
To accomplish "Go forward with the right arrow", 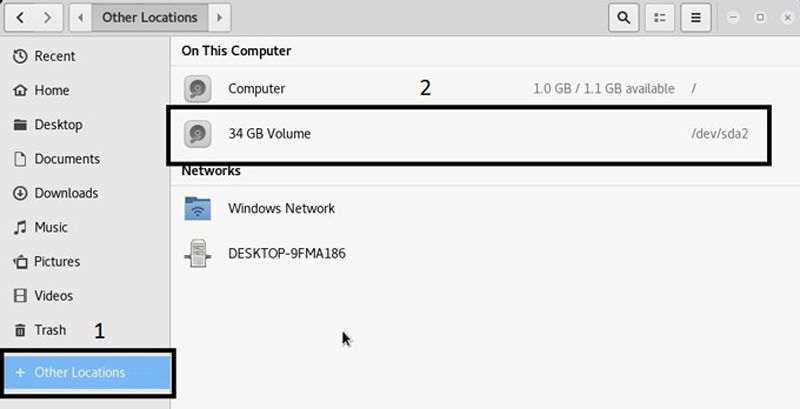I will (x=49, y=17).
